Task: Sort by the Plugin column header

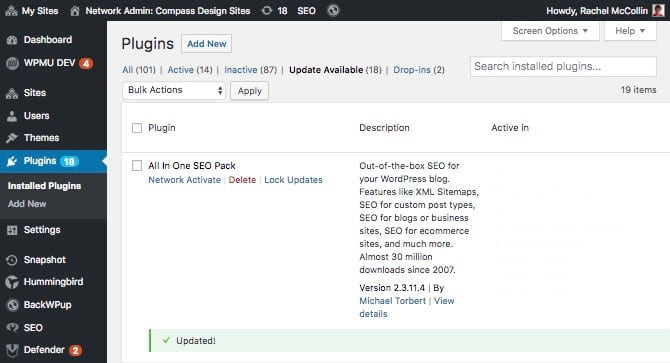Action: click(x=162, y=128)
